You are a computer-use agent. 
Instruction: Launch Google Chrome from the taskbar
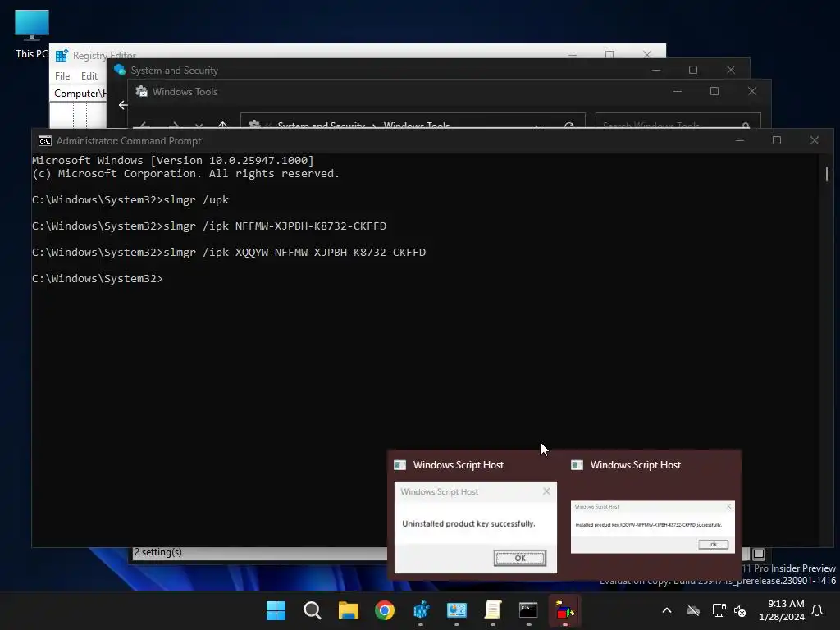click(384, 610)
